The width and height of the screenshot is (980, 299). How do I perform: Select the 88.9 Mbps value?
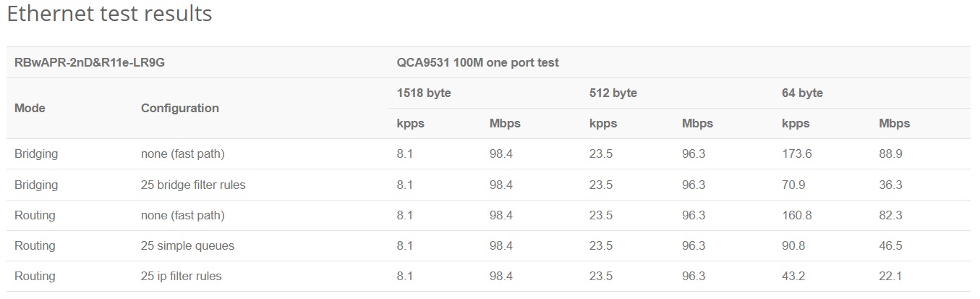coord(890,154)
